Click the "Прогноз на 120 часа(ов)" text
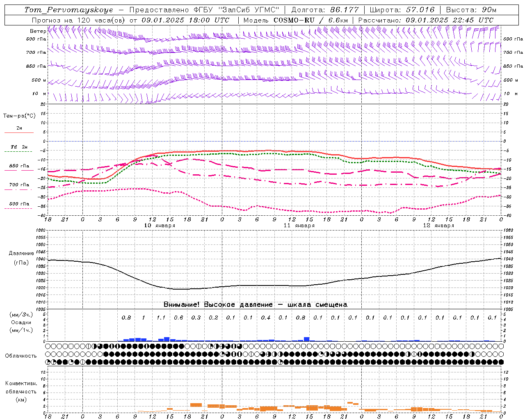525x420 pixels. pos(79,20)
